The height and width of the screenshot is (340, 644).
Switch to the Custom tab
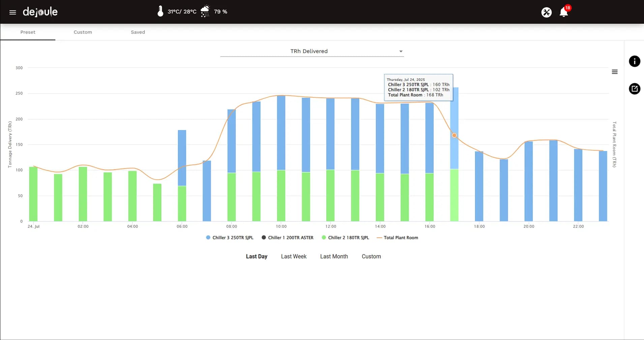point(83,32)
